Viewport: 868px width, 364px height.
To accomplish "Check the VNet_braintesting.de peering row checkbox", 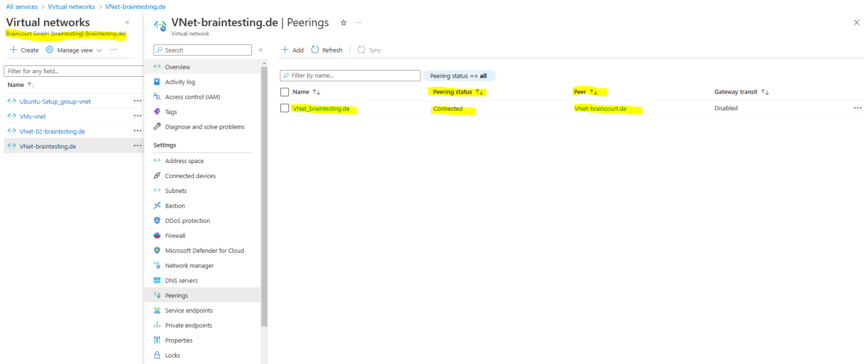I will 284,108.
